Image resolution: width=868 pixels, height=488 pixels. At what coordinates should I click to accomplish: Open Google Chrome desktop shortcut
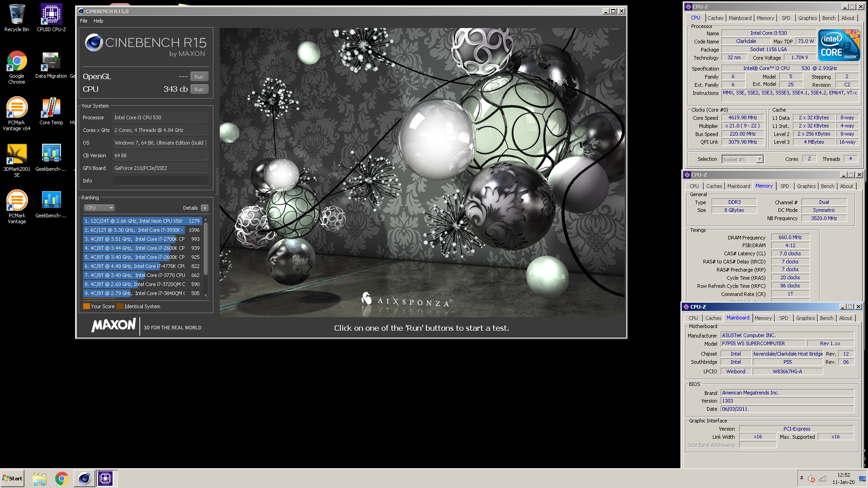point(17,67)
